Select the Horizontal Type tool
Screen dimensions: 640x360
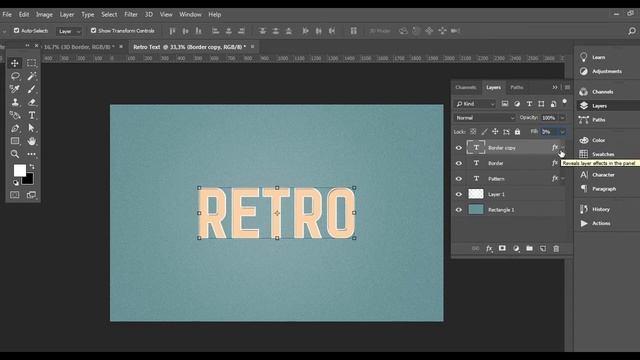pyautogui.click(x=31, y=115)
